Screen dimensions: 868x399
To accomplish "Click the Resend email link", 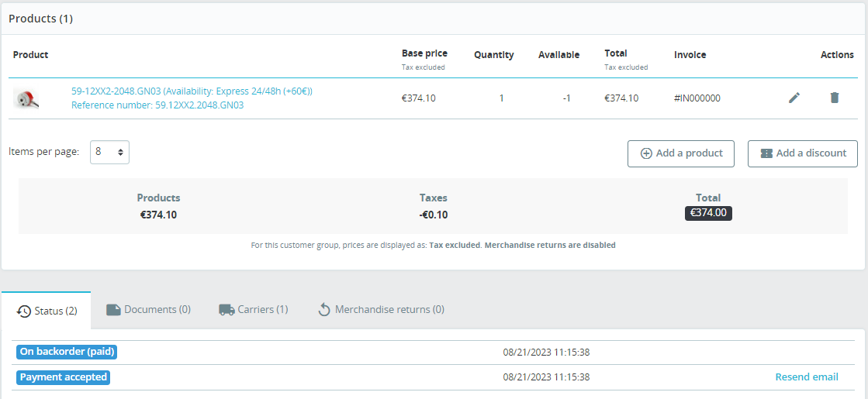I will [x=807, y=377].
